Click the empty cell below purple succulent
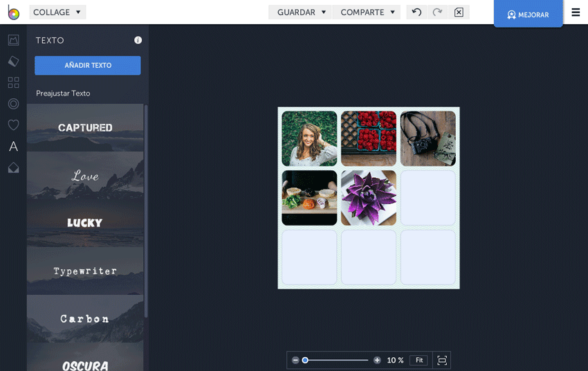Viewport: 588px width, 371px height. pos(369,257)
